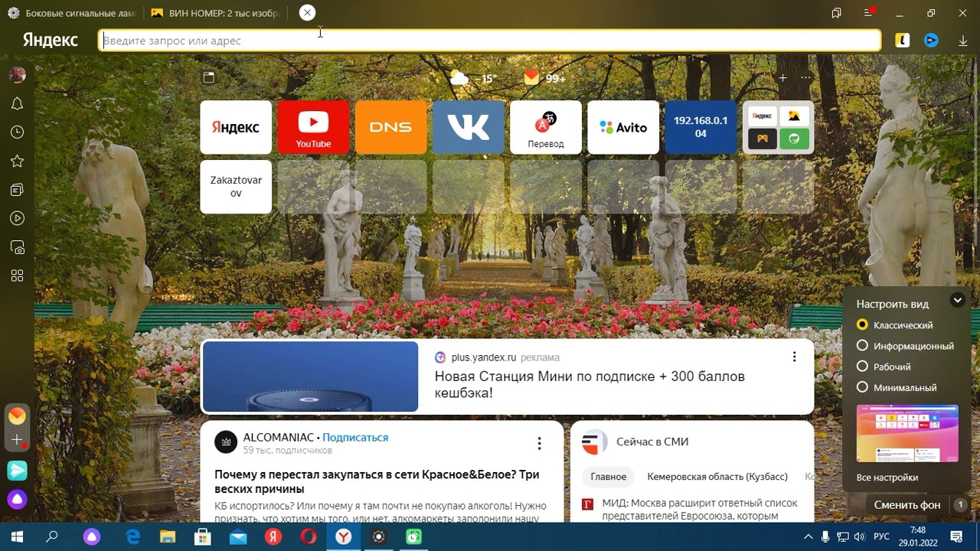980x551 pixels.
Task: Open user profile avatar in sidebar
Action: pyautogui.click(x=17, y=75)
